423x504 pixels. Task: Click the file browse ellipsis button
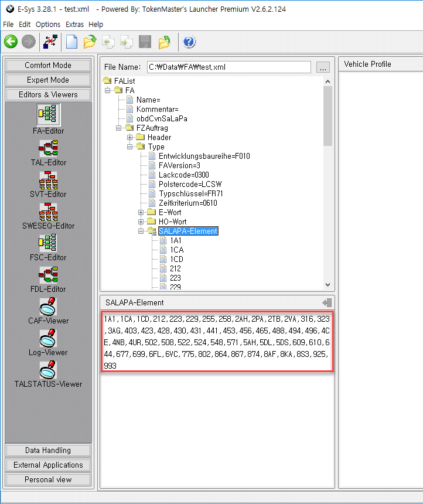[323, 67]
